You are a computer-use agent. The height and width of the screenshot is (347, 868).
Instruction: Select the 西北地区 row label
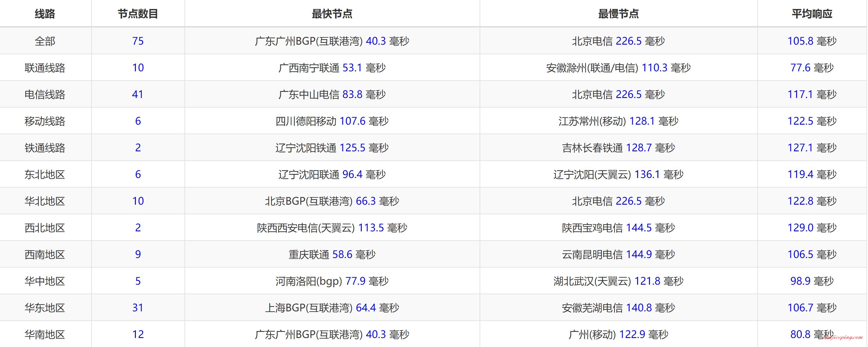coord(45,228)
